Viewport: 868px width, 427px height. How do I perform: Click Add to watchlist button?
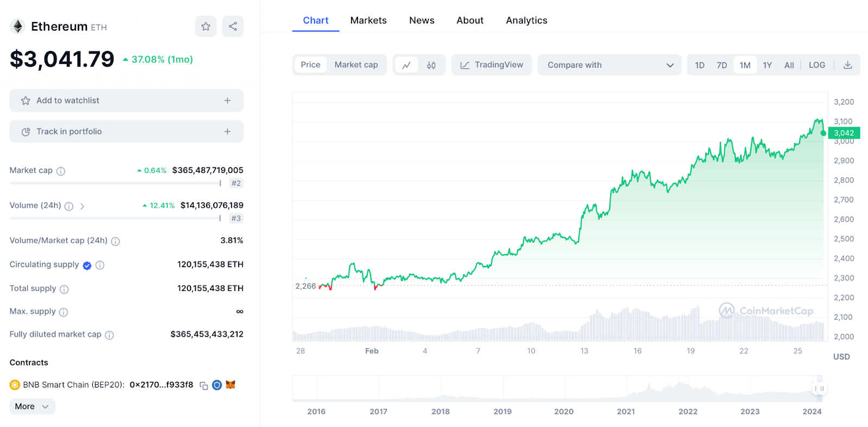[126, 100]
